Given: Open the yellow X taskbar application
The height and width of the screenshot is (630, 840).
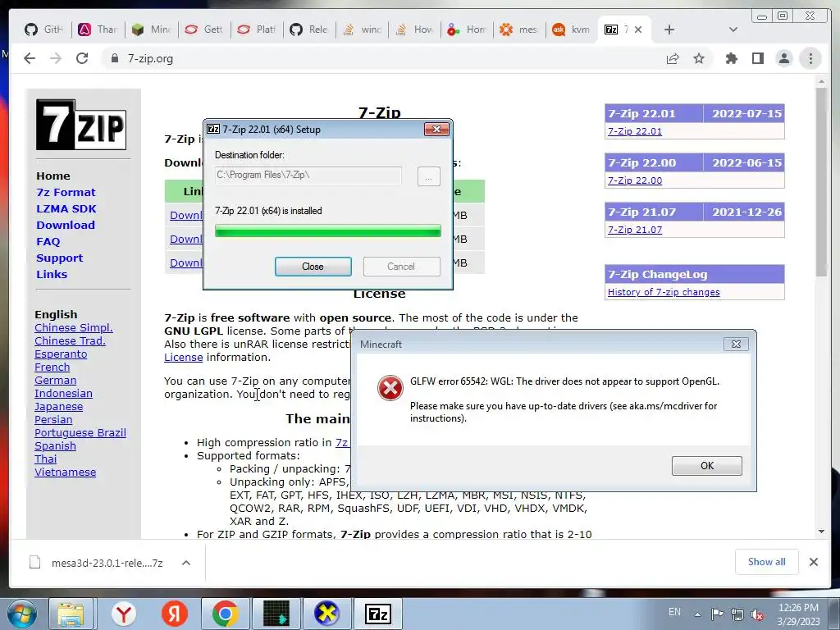Looking at the screenshot, I should tap(326, 614).
